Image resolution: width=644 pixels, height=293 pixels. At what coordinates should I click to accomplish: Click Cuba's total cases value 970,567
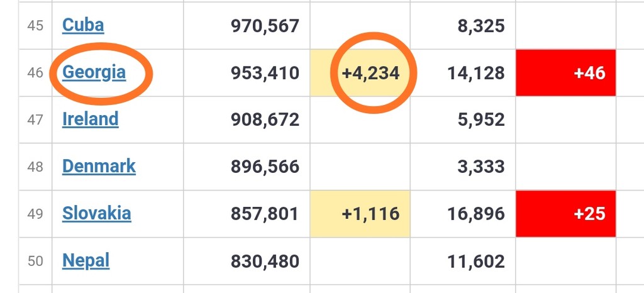coord(265,26)
